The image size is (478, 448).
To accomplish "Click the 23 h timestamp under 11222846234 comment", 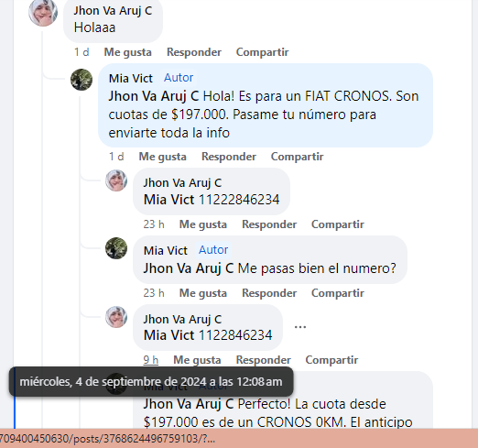I will pos(154,224).
